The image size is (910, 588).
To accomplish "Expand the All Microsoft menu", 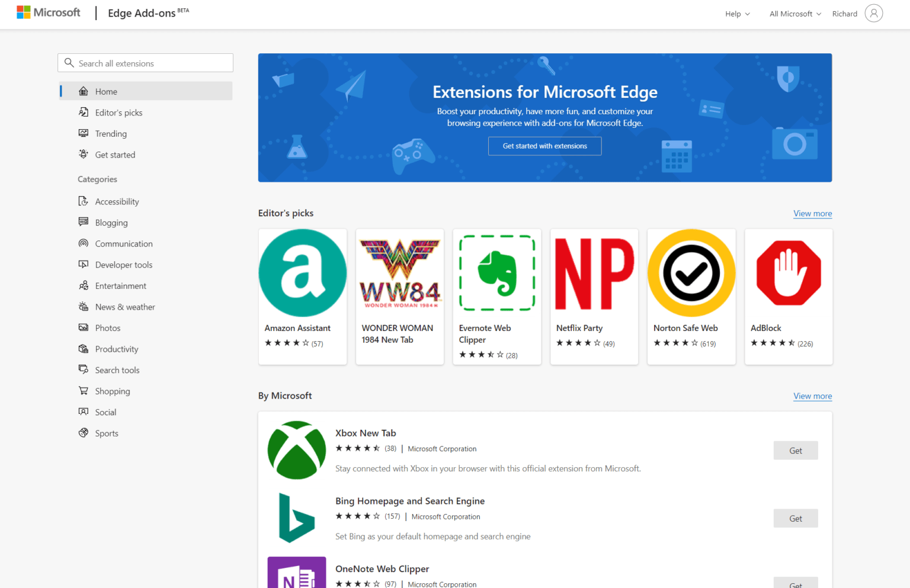I will [x=794, y=13].
